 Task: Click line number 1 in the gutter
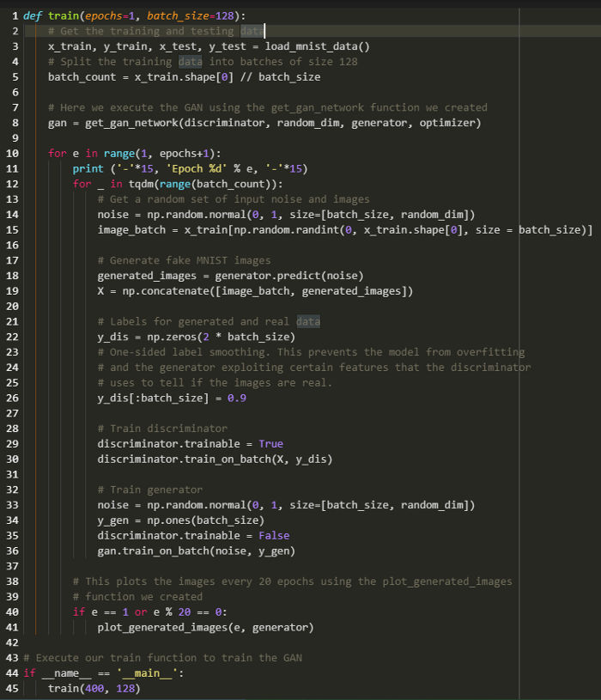coord(15,16)
